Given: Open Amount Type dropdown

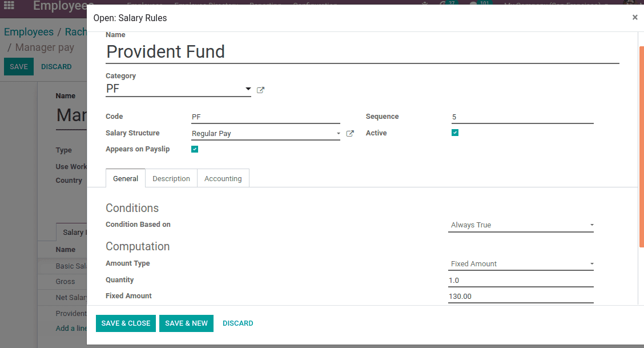Looking at the screenshot, I should coord(521,264).
